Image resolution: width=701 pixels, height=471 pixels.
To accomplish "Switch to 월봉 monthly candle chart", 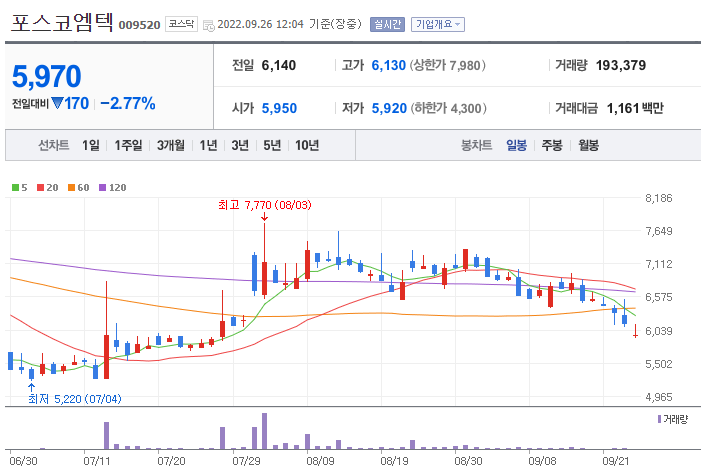I will tap(588, 145).
